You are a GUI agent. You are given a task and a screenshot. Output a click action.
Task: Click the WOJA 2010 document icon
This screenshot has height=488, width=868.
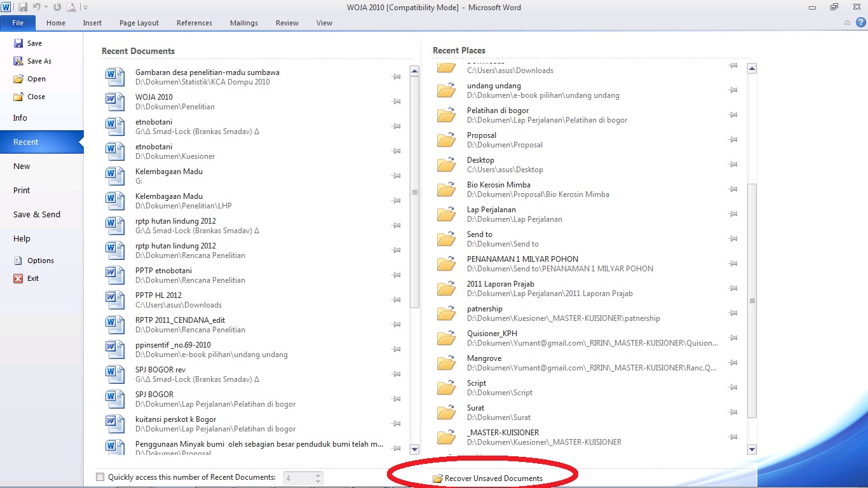pyautogui.click(x=114, y=102)
